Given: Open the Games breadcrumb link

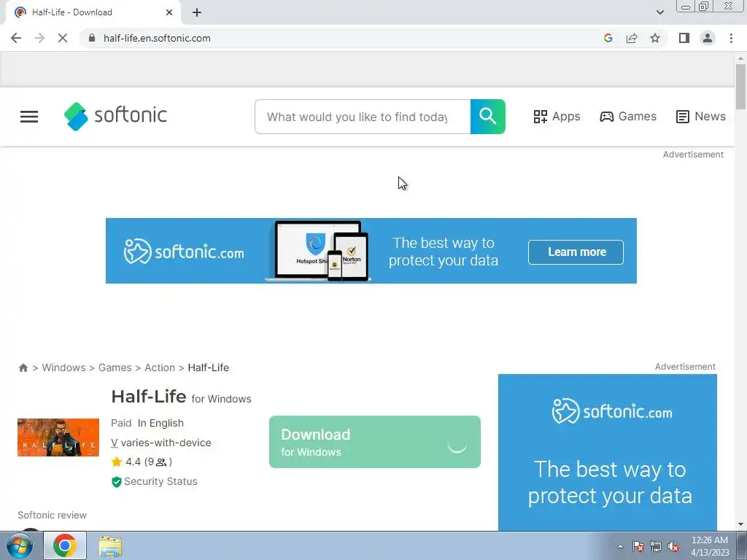Looking at the screenshot, I should pos(115,367).
